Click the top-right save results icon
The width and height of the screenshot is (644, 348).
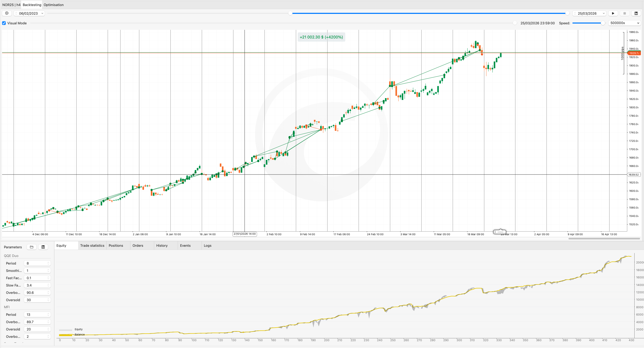[x=636, y=13]
